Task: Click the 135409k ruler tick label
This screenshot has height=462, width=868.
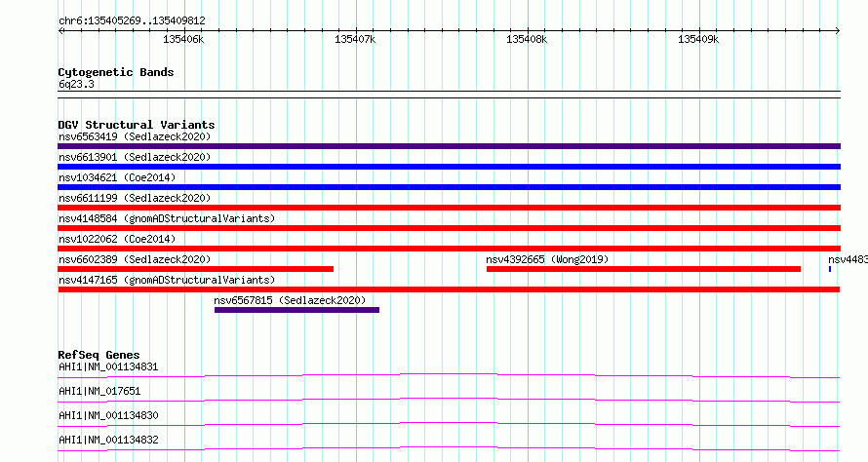Action: click(x=698, y=39)
